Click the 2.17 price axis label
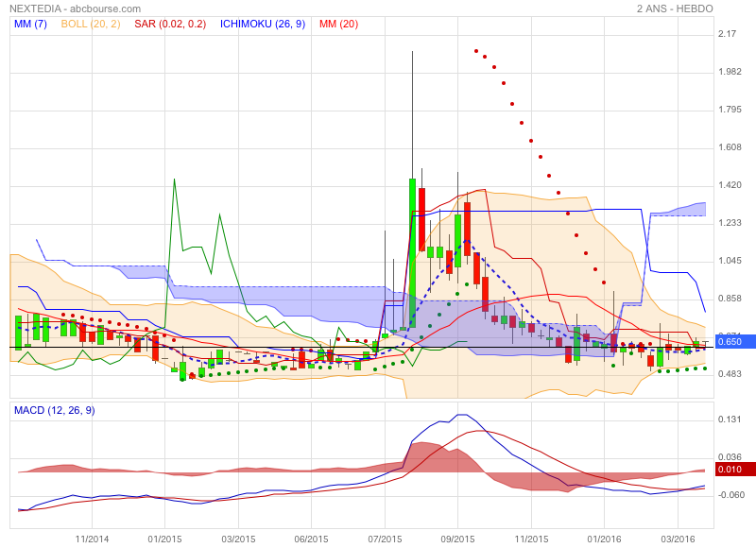This screenshot has width=756, height=548. pos(727,34)
